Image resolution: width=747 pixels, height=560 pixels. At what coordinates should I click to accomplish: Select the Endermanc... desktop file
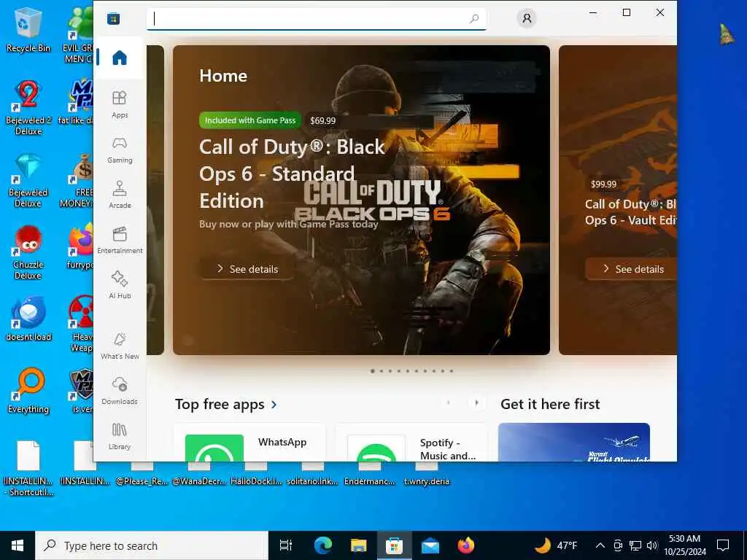tap(370, 474)
